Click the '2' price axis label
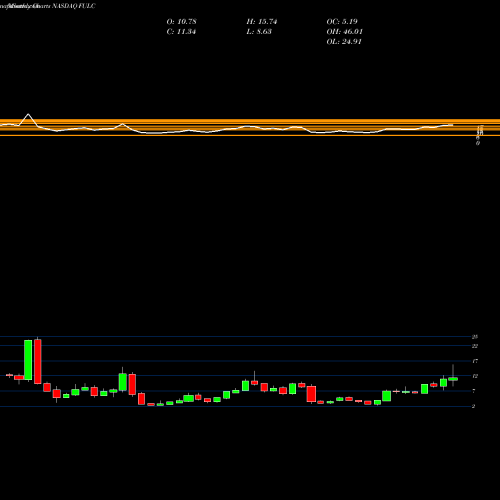500x500 pixels. (474, 406)
